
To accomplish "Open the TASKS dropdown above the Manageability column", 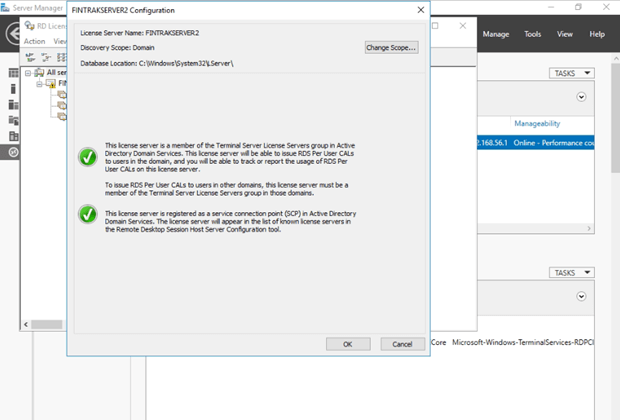I will coord(571,73).
